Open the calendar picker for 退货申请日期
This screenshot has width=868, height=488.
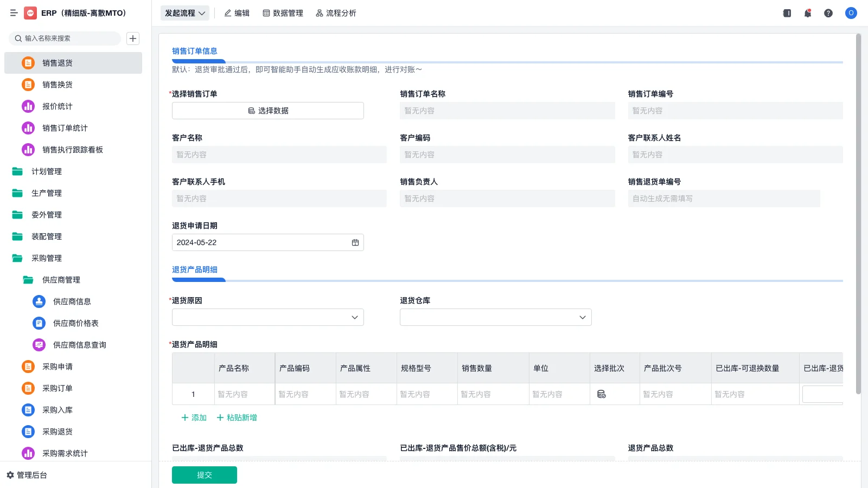[355, 242]
